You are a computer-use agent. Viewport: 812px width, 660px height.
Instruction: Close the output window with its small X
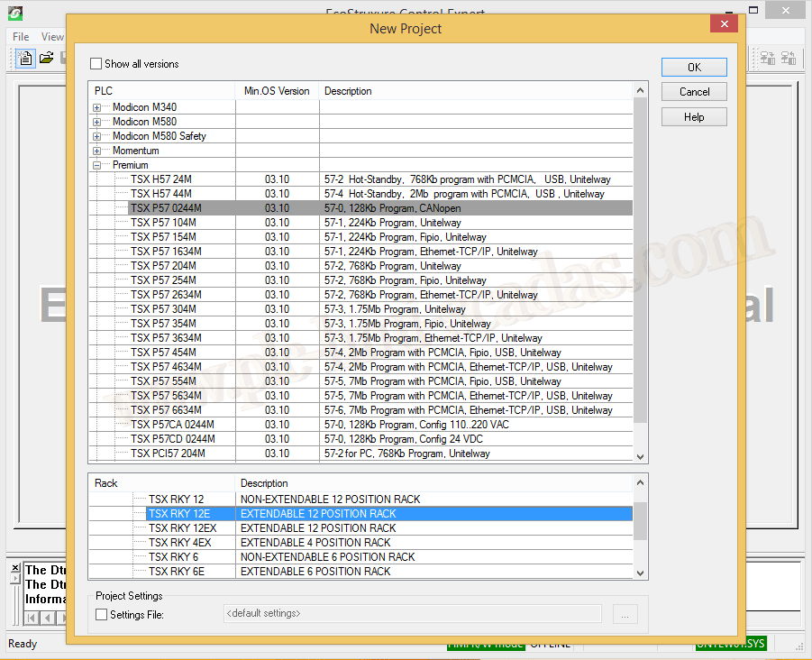15,569
